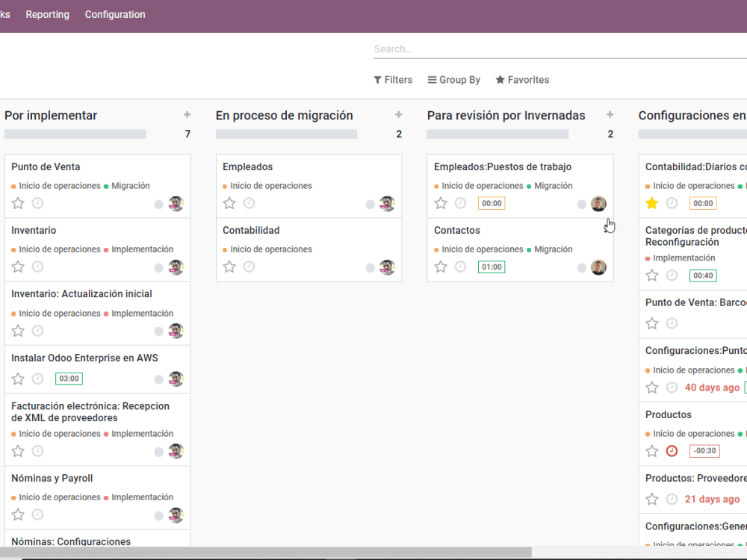Viewport: 747px width, 560px height.
Task: Click En proceso de migración progress bar
Action: point(286,134)
